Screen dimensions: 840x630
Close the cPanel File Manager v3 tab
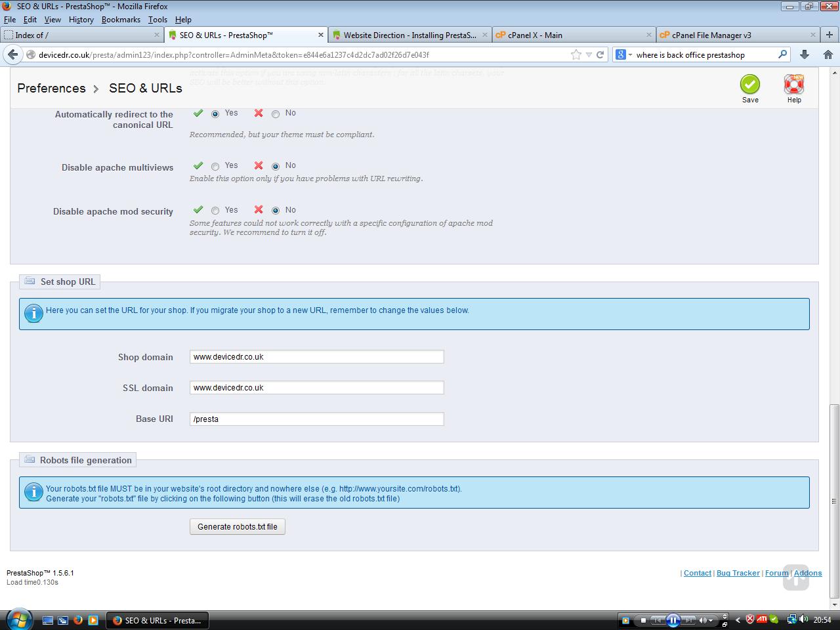pos(813,35)
